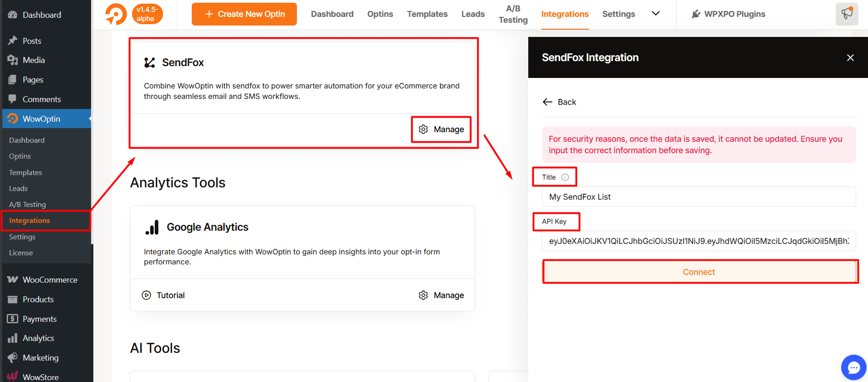868x382 pixels.
Task: Click the SendFox logo icon
Action: point(150,62)
